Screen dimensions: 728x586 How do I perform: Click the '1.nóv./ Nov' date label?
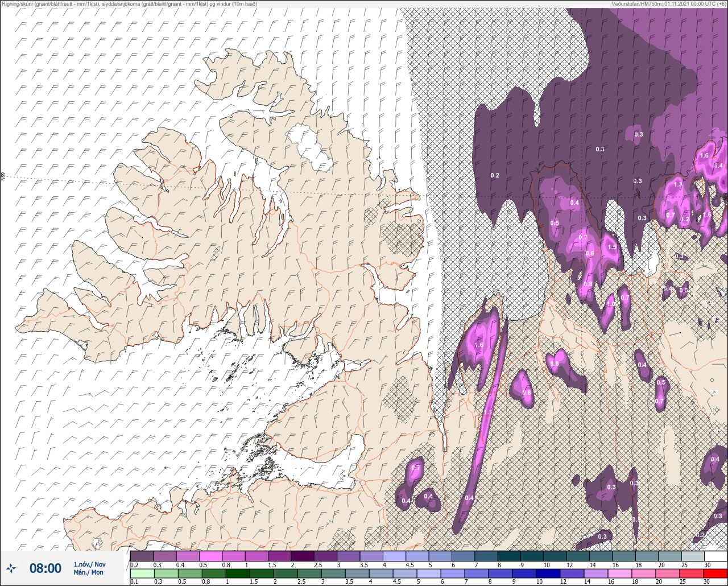(x=89, y=564)
